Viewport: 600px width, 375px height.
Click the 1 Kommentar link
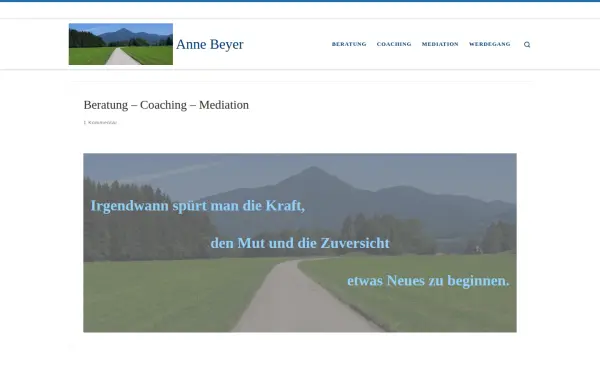(100, 122)
